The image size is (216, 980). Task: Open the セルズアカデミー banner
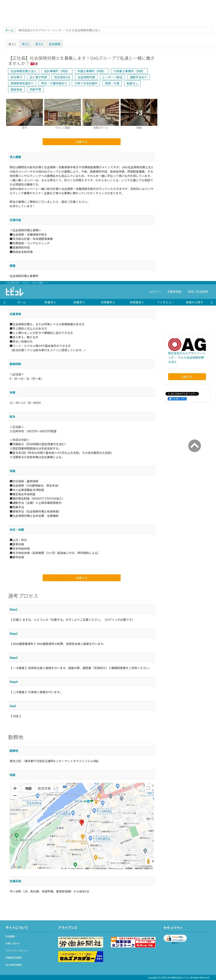[x=81, y=956]
